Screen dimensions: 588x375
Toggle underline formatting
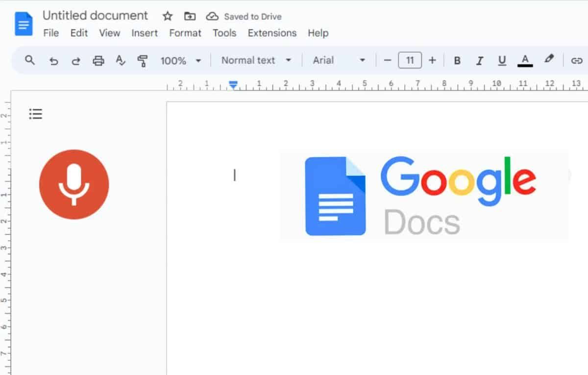[502, 61]
